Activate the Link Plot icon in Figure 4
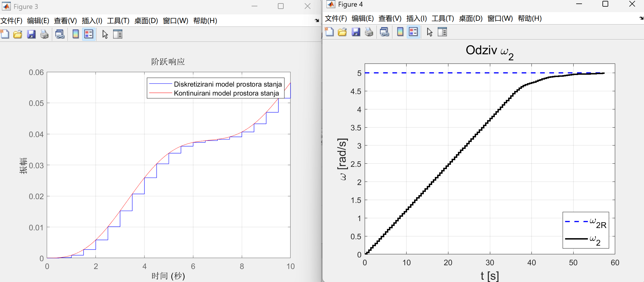 pos(384,32)
